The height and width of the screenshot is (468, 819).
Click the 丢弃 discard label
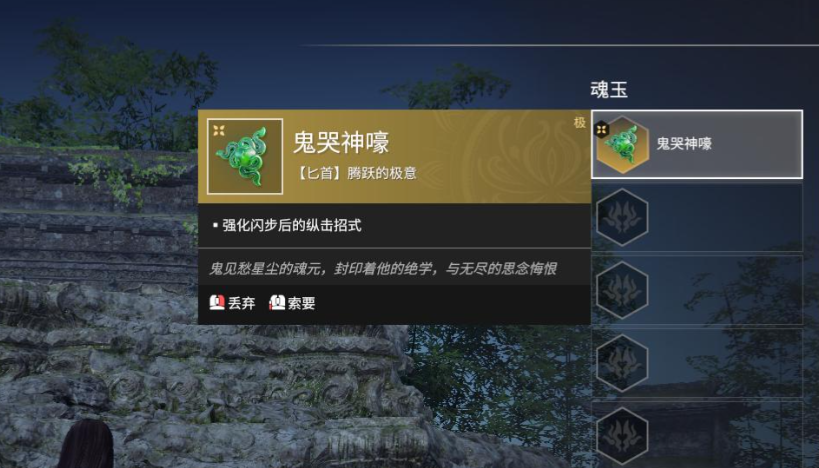(241, 303)
